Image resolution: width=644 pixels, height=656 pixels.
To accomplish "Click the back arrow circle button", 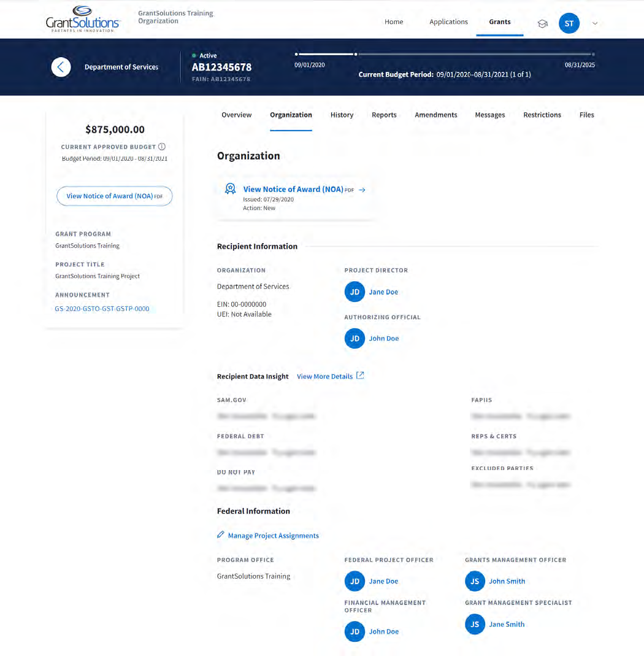I will click(61, 67).
